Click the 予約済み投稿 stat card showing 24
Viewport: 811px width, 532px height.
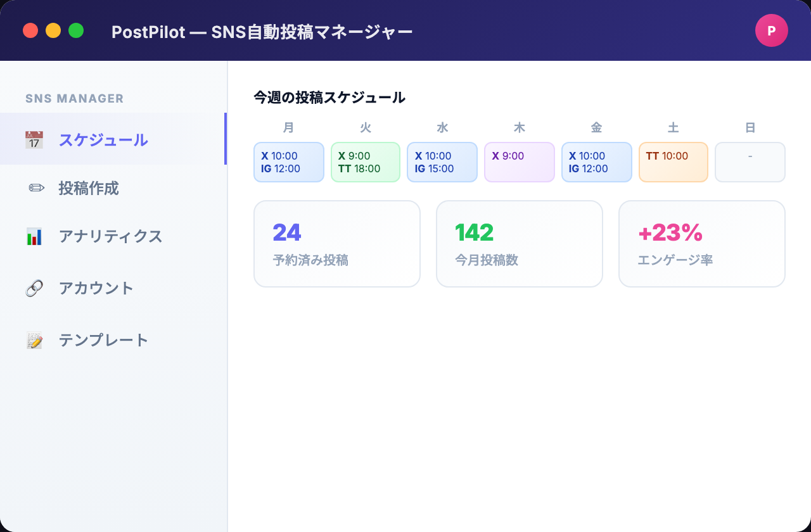[336, 243]
